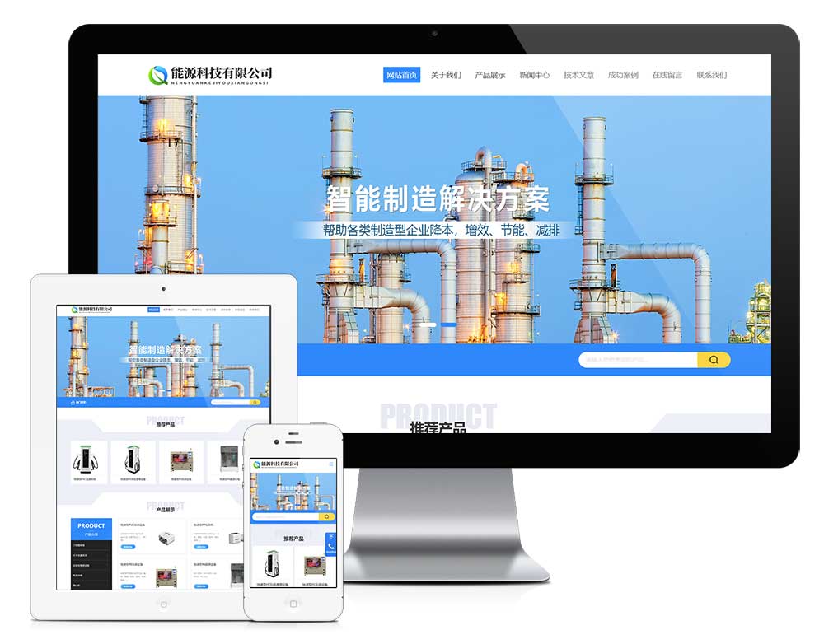The height and width of the screenshot is (644, 824).
Task: Open the 关于我们 menu item
Action: tap(446, 75)
